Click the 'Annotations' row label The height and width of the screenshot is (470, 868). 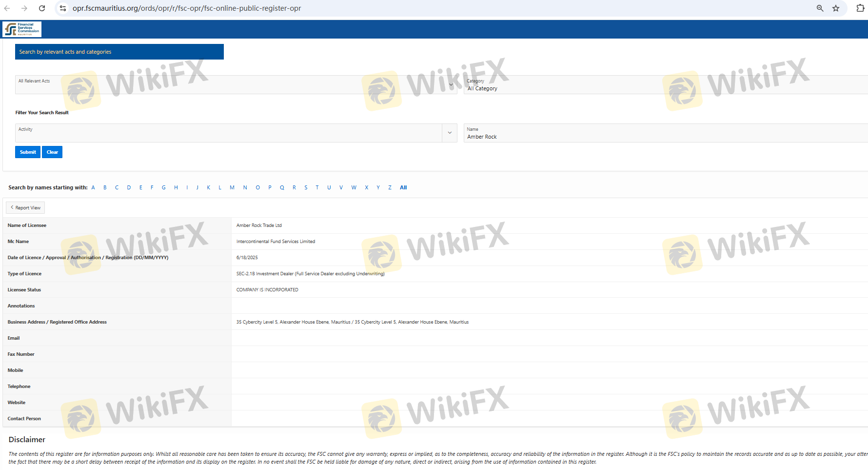21,306
